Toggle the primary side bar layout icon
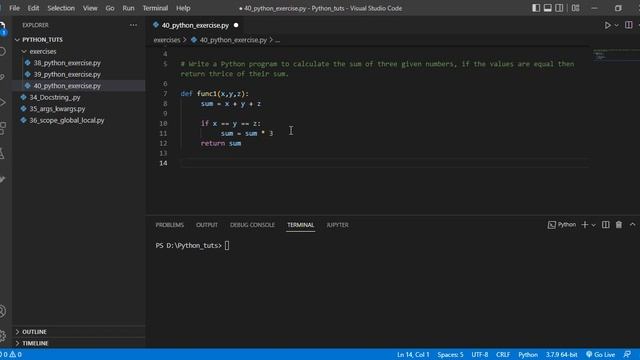Screen dimensions: 640x360 coord(536,8)
